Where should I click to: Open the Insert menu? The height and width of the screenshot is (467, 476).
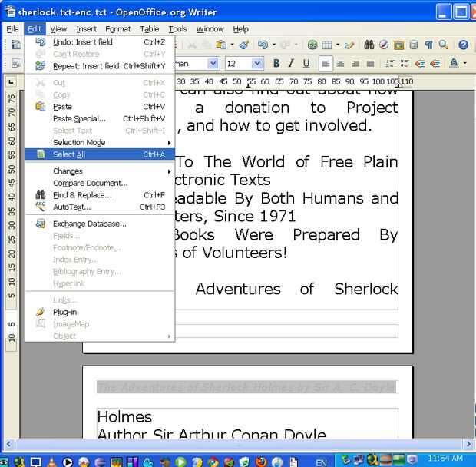point(87,29)
